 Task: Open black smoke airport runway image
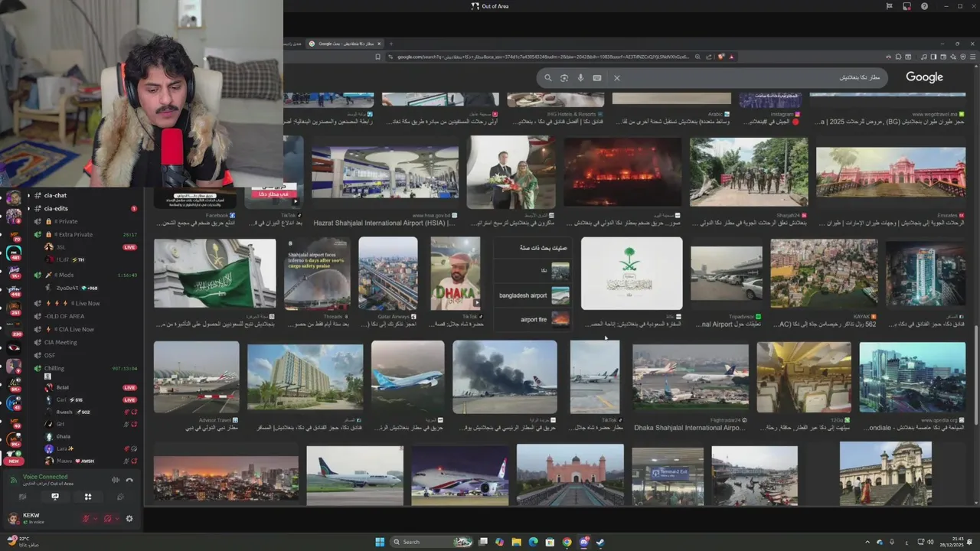tap(505, 377)
